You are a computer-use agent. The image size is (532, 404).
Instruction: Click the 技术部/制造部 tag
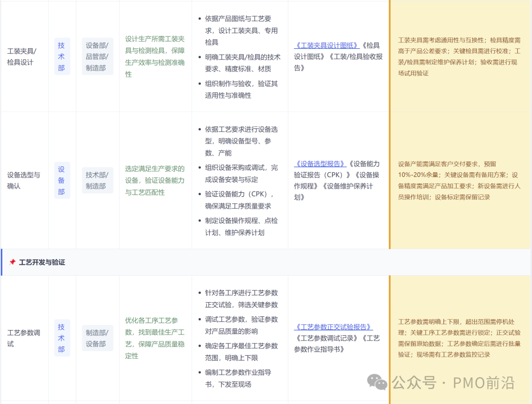[x=97, y=180]
